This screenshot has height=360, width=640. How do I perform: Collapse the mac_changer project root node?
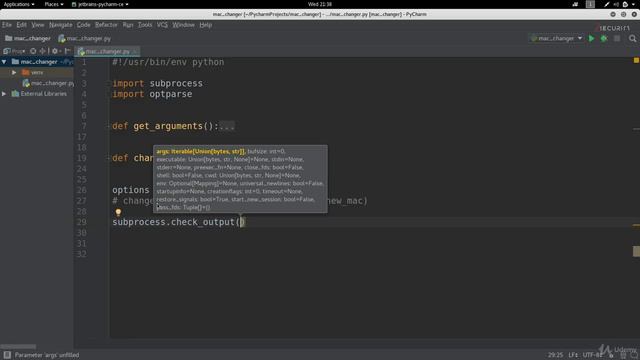[4, 62]
